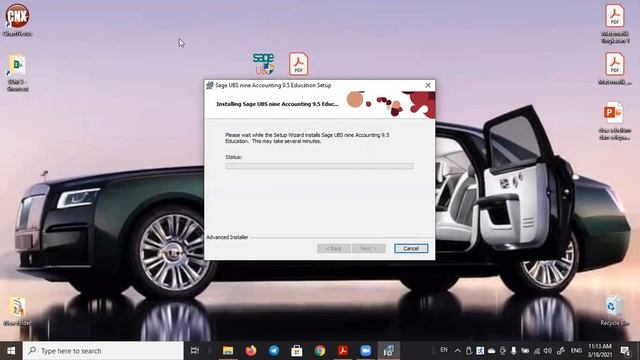Viewport: 640px width, 360px height.
Task: Select the Sage UBS installer desktop icon
Action: click(263, 63)
